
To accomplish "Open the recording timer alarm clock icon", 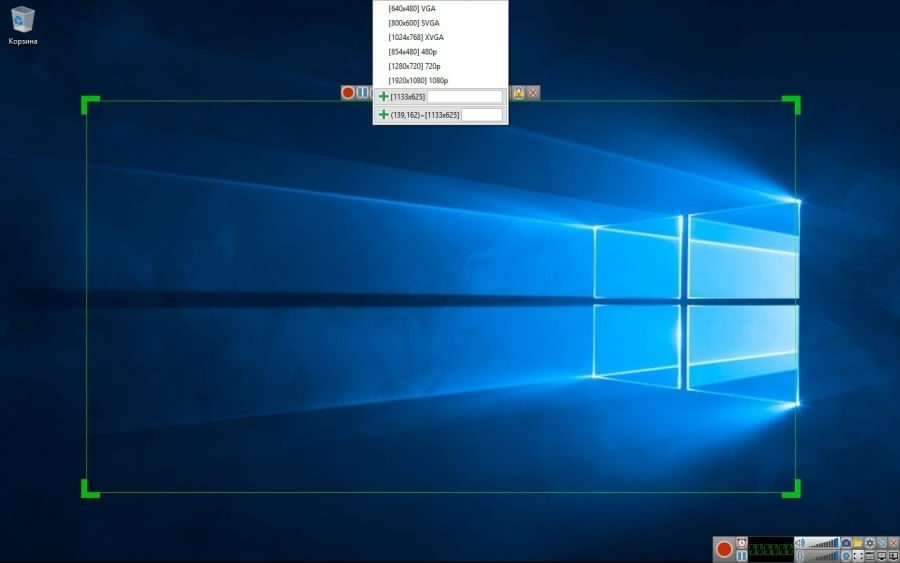I will tap(742, 543).
